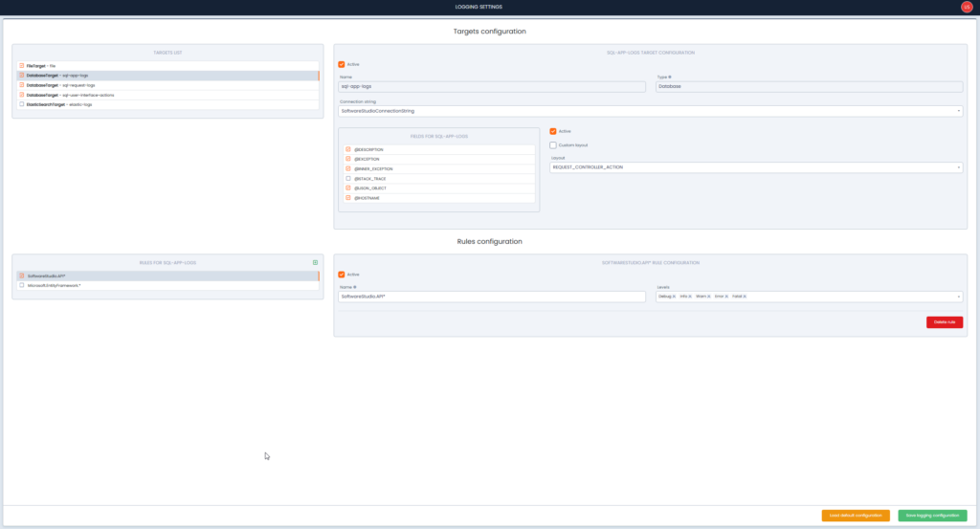The height and width of the screenshot is (529, 980).
Task: Click the green add rule plus icon
Action: [x=315, y=262]
